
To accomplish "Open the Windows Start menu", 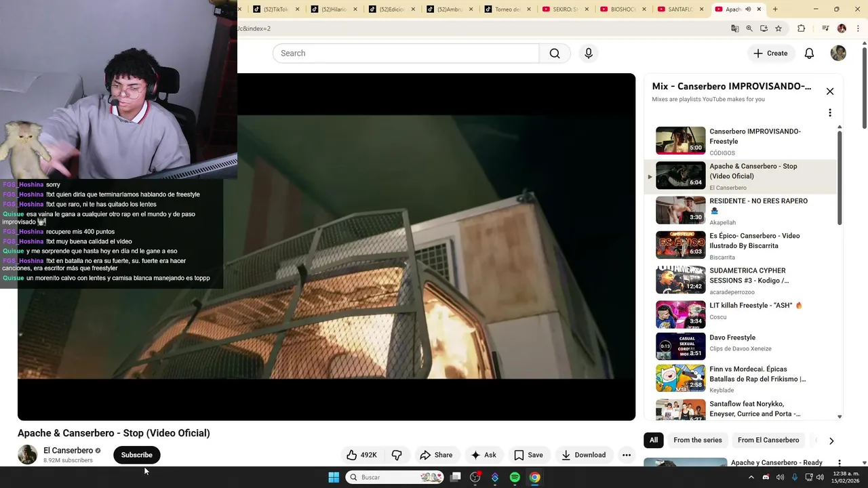I will (x=334, y=477).
